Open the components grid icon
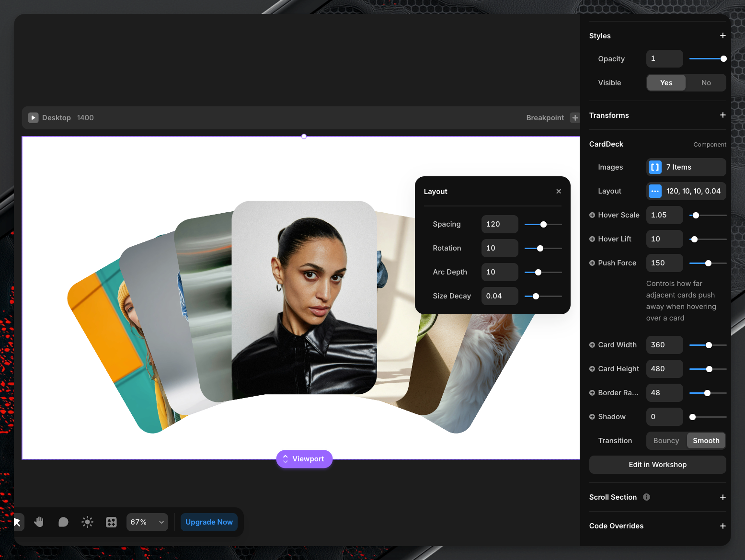This screenshot has height=560, width=745. click(x=111, y=522)
